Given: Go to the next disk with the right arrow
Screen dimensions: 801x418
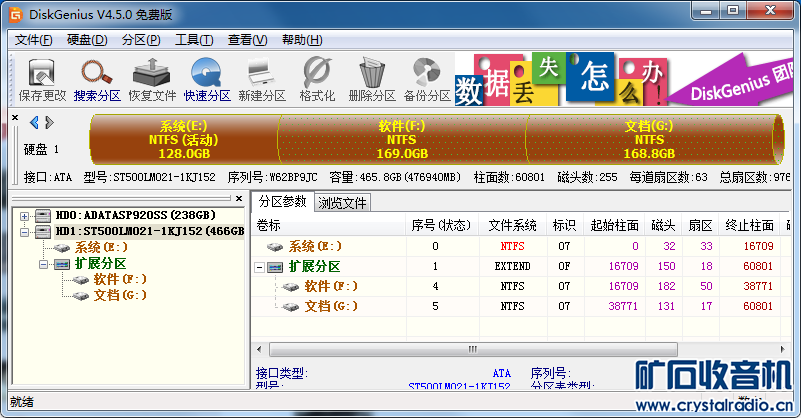Looking at the screenshot, I should coord(49,123).
